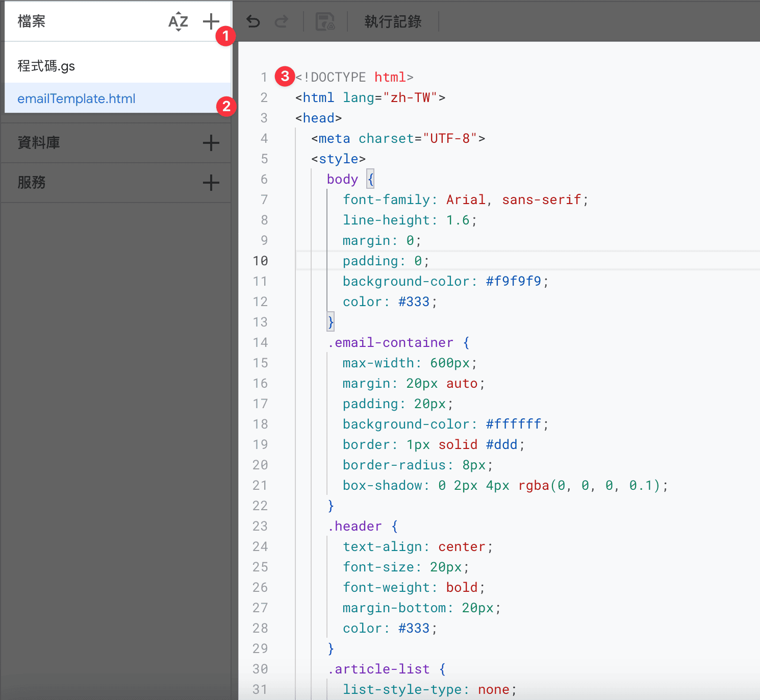Open the 執行記錄 execution log

(393, 21)
